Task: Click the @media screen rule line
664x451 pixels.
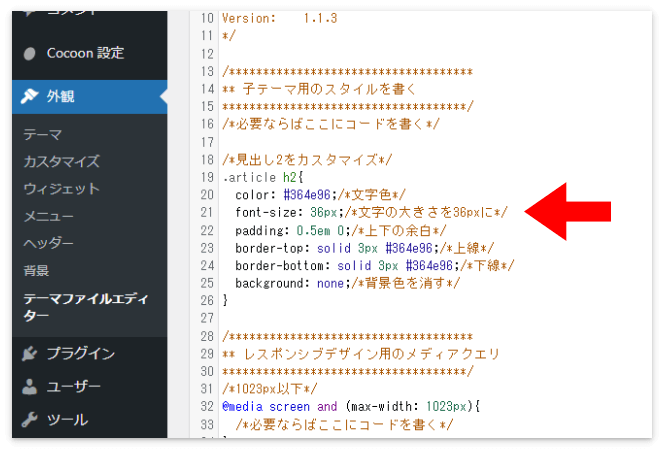Action: 351,407
